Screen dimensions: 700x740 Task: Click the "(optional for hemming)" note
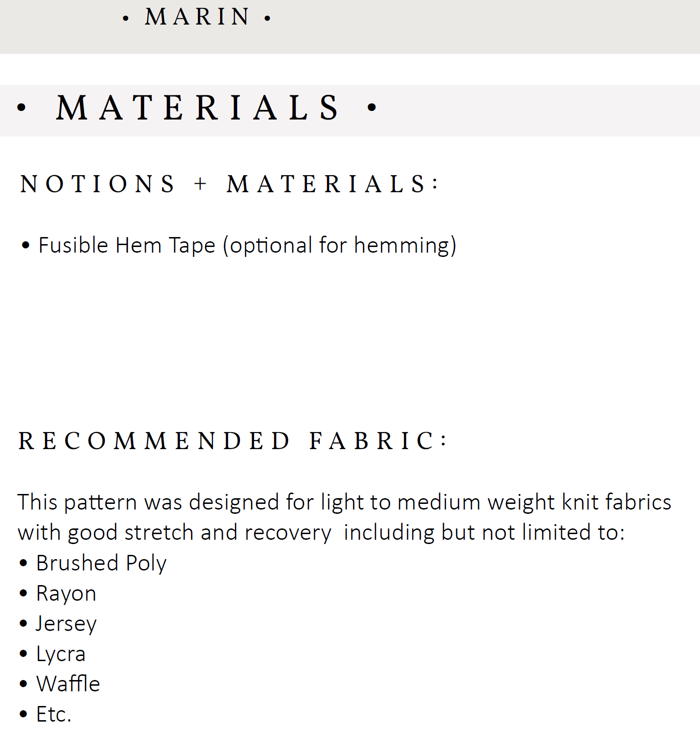(339, 246)
